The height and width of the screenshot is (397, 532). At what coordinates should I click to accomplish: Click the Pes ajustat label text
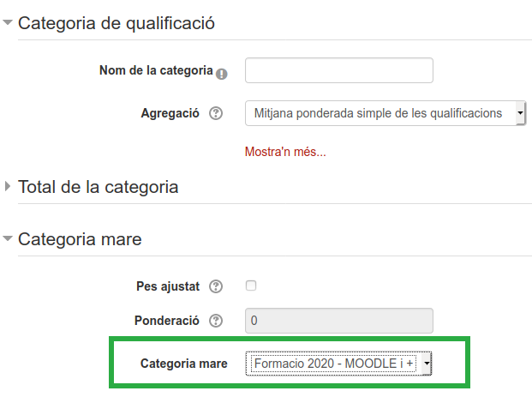click(167, 286)
